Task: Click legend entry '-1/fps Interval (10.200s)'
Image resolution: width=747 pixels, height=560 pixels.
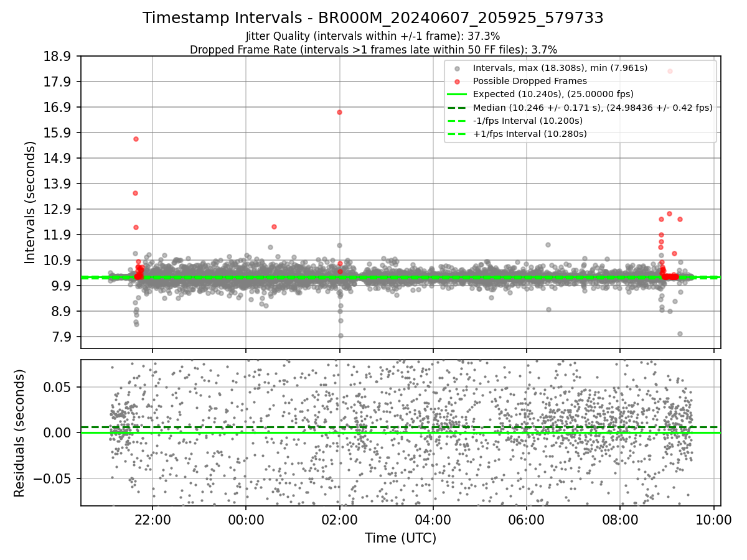Action: click(x=528, y=120)
